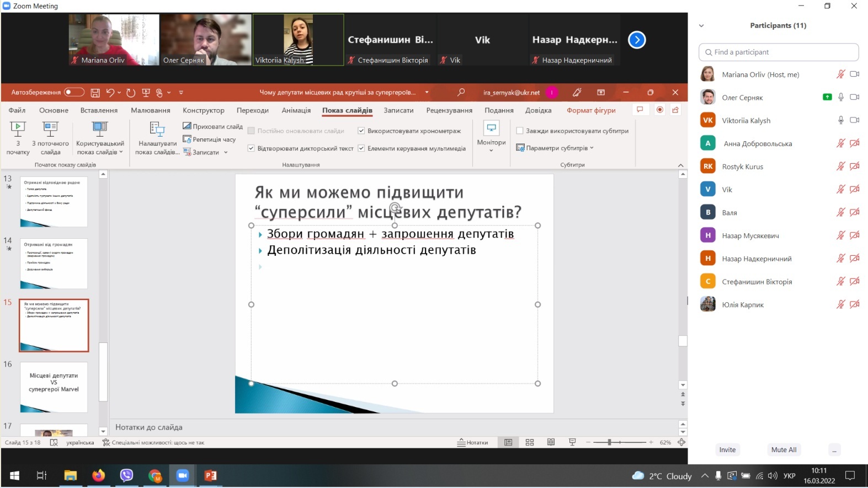868x488 pixels.
Task: Click the Hide Slide icon
Action: click(187, 126)
